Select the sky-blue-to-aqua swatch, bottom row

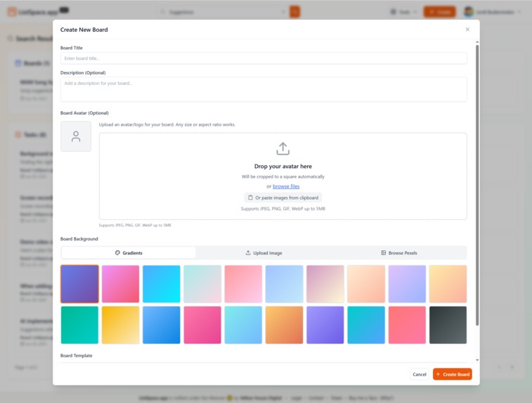[x=243, y=325]
